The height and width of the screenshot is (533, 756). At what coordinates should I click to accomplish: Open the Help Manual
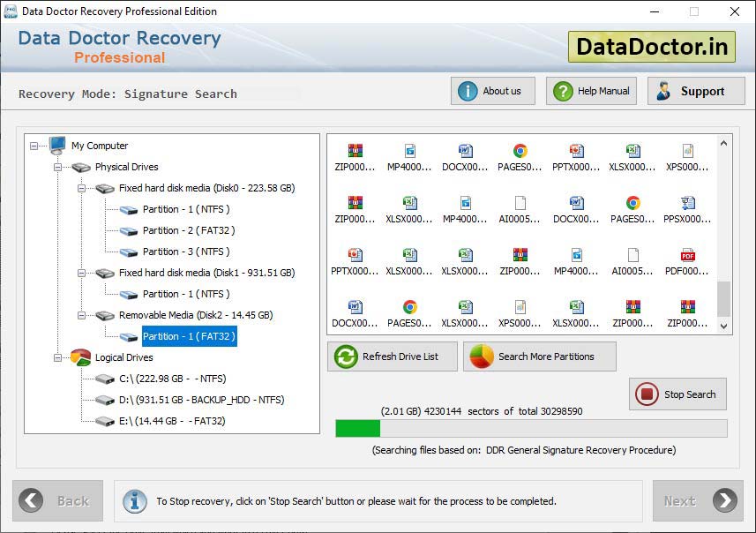point(591,90)
